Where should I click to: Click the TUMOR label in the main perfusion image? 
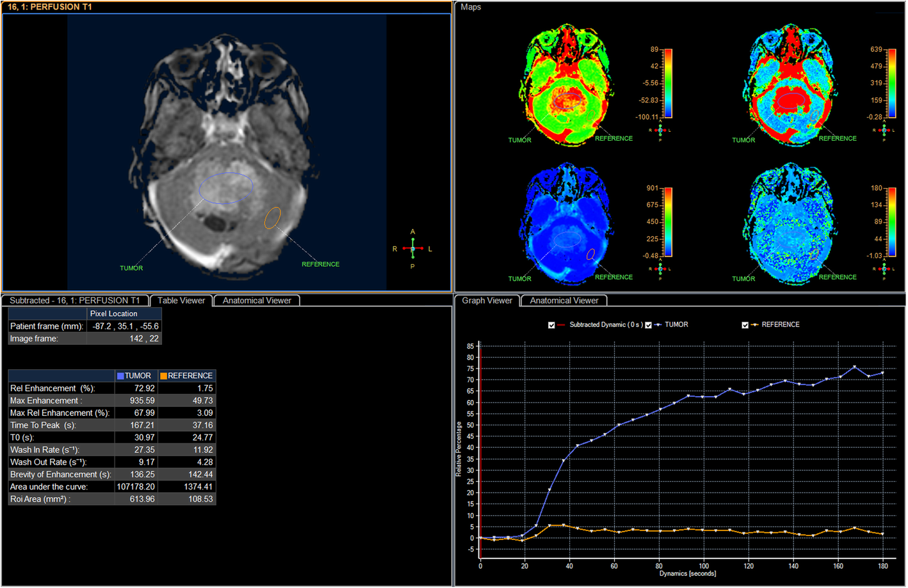click(x=131, y=268)
